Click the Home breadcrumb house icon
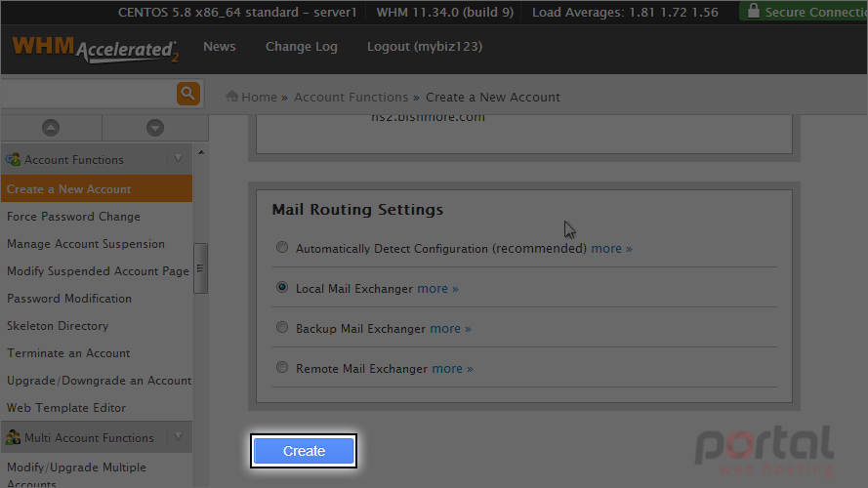 tap(232, 97)
